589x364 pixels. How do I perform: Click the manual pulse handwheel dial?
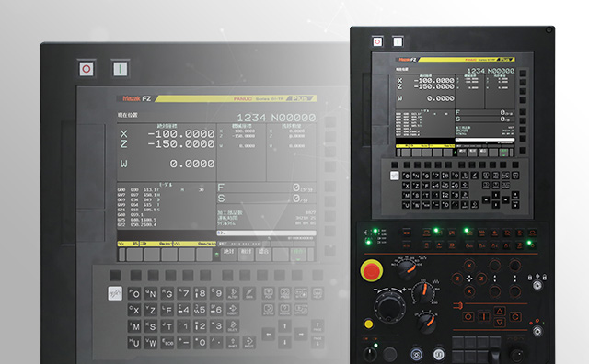click(389, 307)
